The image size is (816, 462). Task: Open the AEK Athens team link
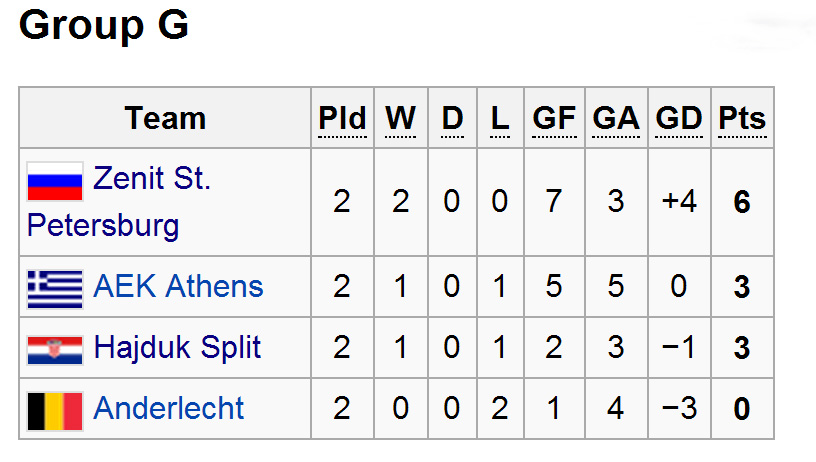178,287
